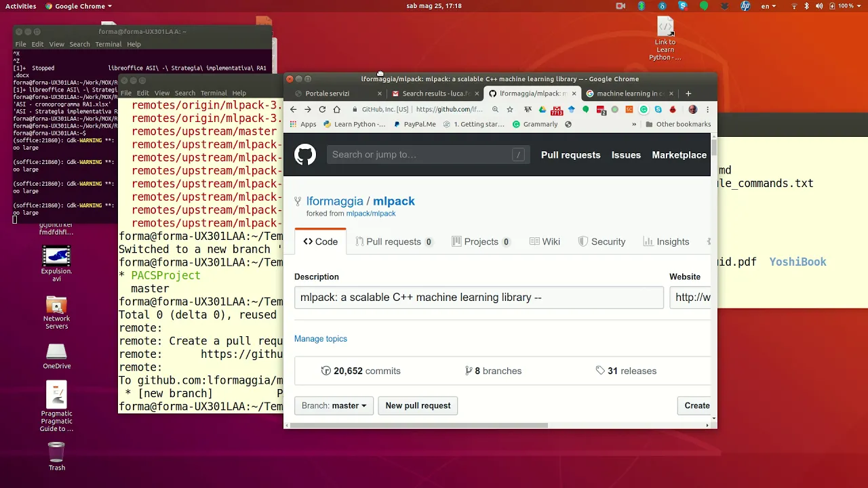
Task: Edit the Website field
Action: pyautogui.click(x=690, y=298)
